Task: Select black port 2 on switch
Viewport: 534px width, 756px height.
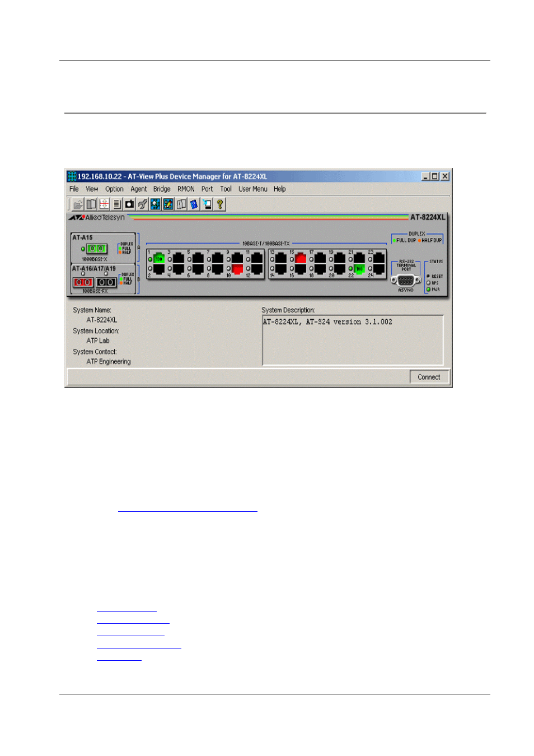Action: point(159,269)
